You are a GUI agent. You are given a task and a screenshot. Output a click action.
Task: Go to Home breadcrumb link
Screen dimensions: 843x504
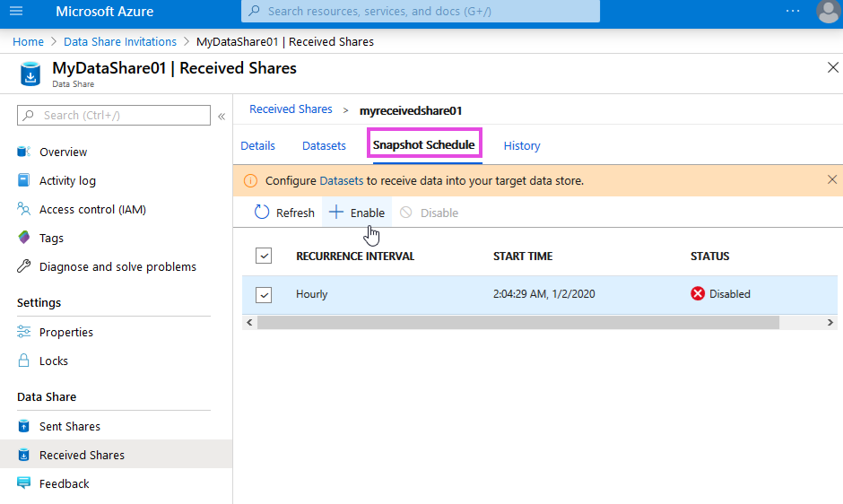[x=28, y=41]
